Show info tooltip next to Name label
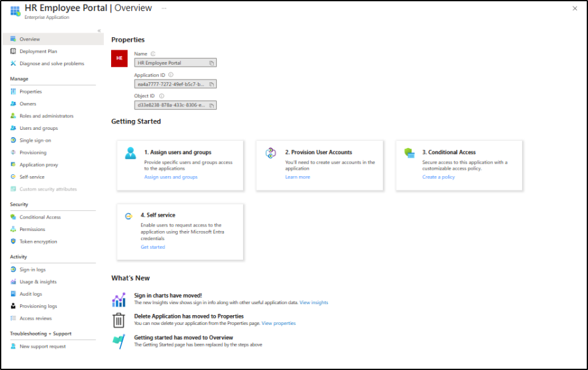This screenshot has width=588, height=370. point(153,54)
